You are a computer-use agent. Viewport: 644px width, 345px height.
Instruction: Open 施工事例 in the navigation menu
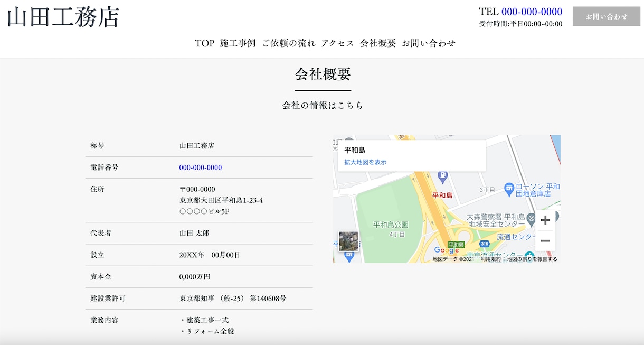[x=238, y=43]
